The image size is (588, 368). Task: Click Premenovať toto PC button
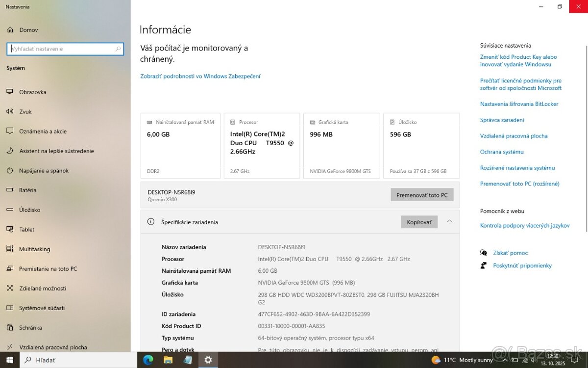click(x=422, y=195)
